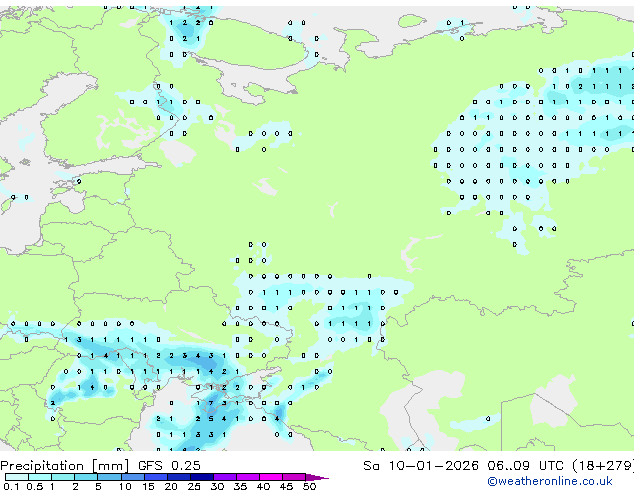Screen dimensions: 634x490
Task: Click the legend value label "45"
Action: coord(286,486)
